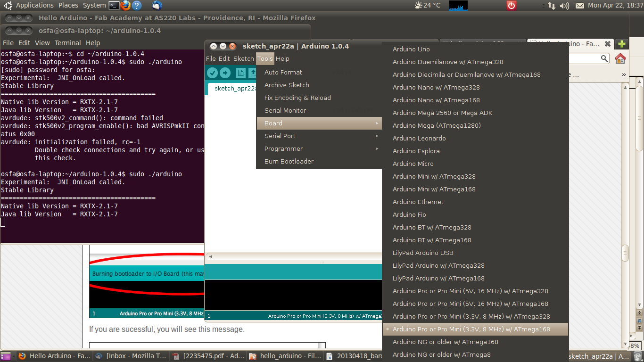The height and width of the screenshot is (362, 644).
Task: Click the system monitor graph applet
Action: 458,5
